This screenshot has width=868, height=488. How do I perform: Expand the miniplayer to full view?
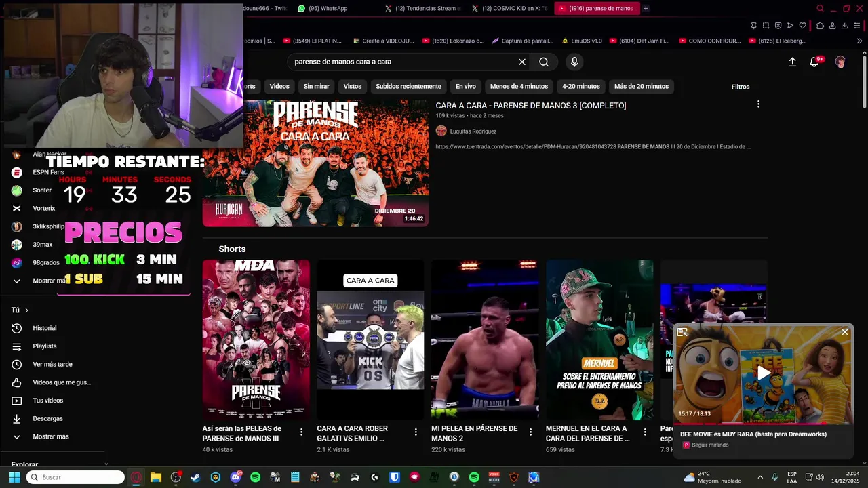682,332
